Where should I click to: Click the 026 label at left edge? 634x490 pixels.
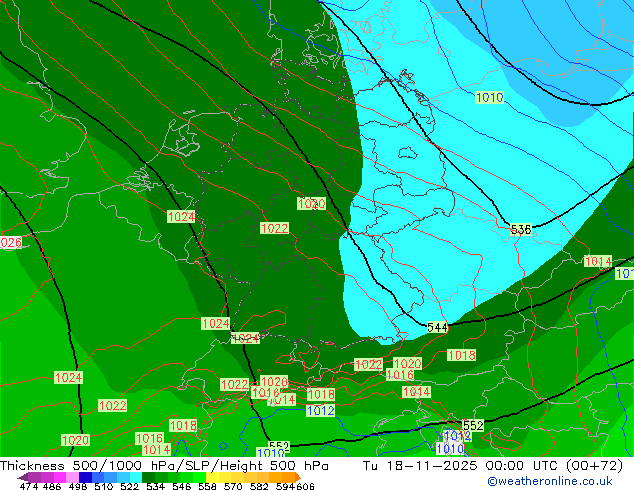[x=11, y=243]
